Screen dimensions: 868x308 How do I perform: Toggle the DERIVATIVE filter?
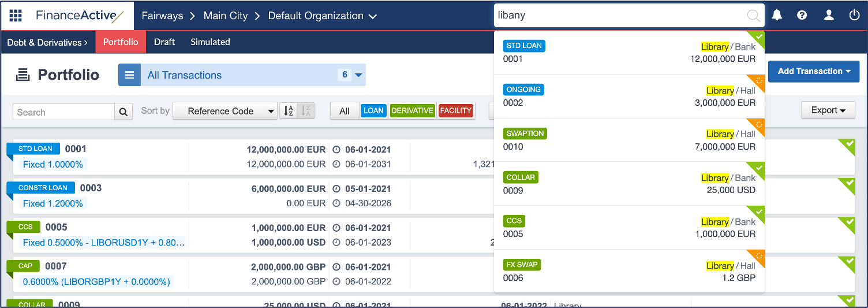tap(412, 111)
